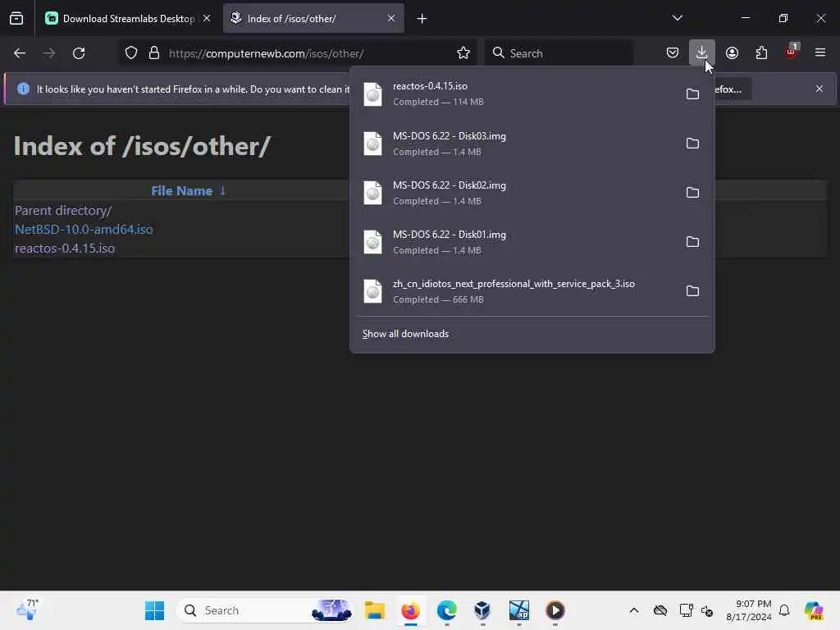Download NetBSD-10.0-amd64.iso link
Image resolution: width=840 pixels, height=630 pixels.
(84, 230)
